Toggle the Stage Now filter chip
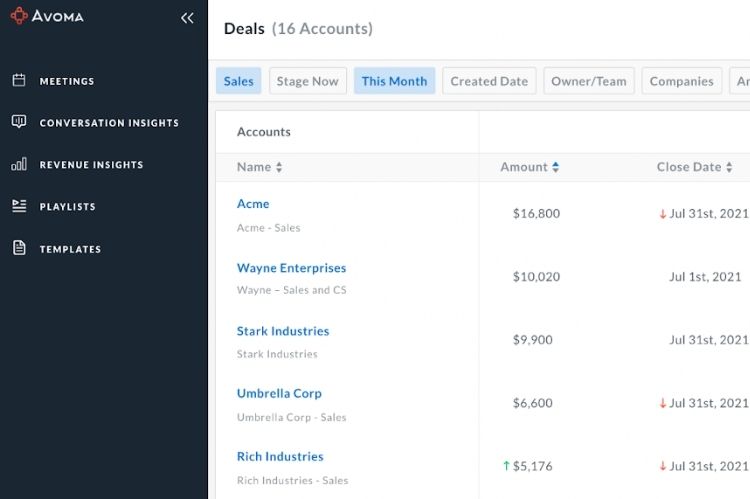Image resolution: width=750 pixels, height=499 pixels. [307, 81]
